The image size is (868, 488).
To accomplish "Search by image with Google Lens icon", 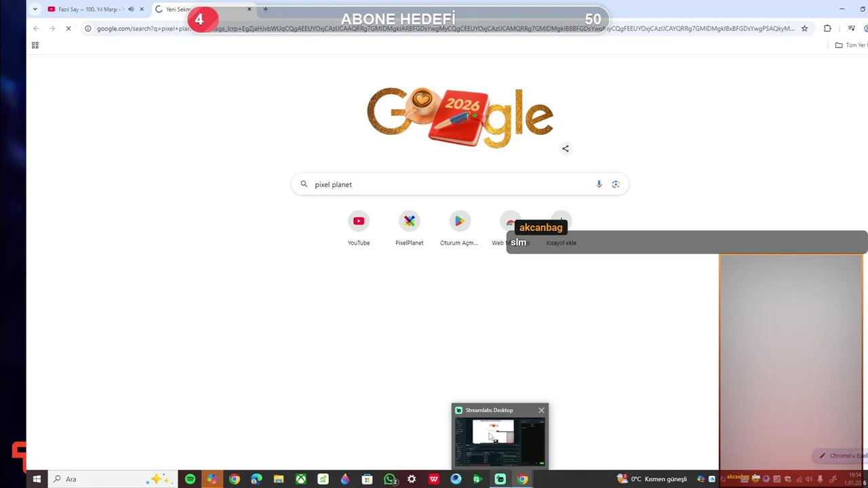I will [x=616, y=184].
